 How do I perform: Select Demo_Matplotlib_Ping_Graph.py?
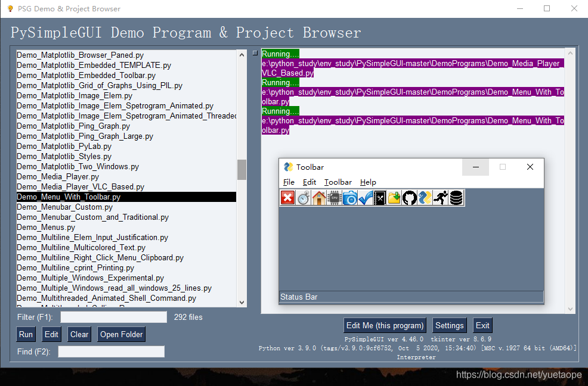(126, 126)
